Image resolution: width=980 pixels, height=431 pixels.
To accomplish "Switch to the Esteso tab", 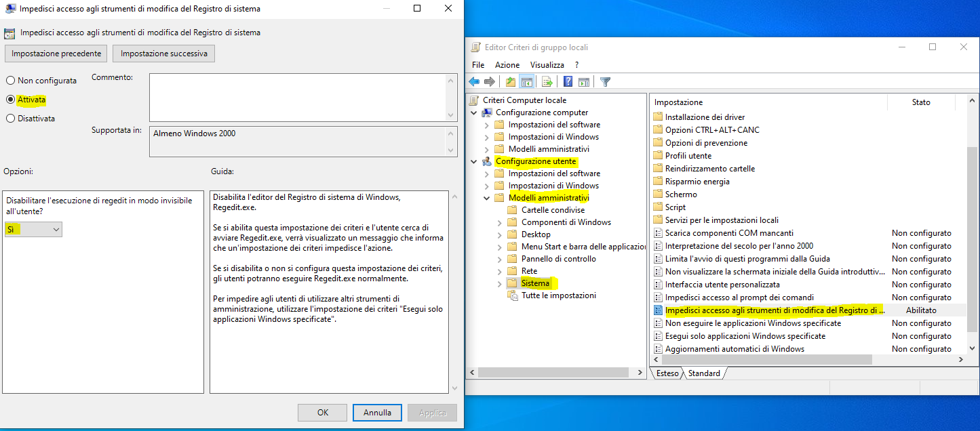I will coord(667,373).
